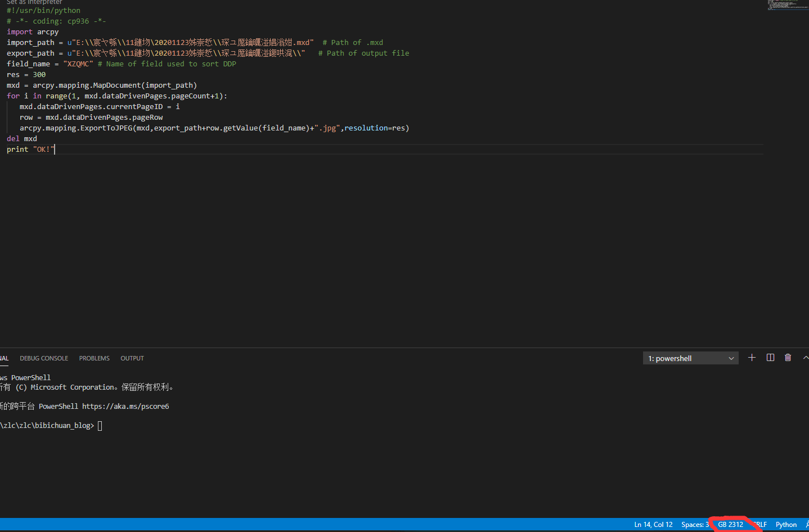Open the Python language mode selector
Viewport: 809px width, 532px height.
[x=786, y=525]
